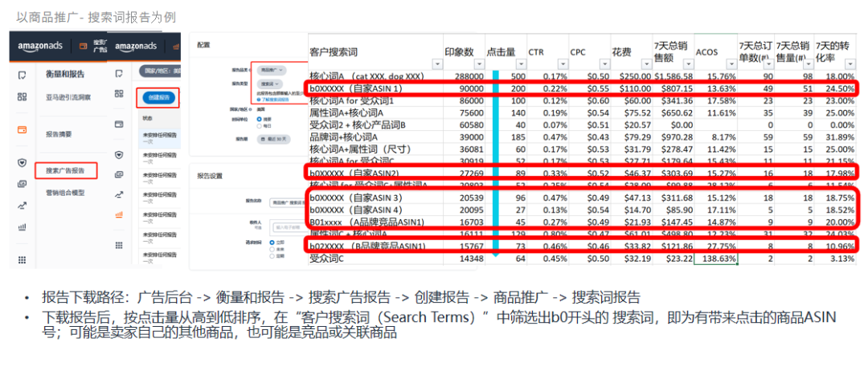Click the 报告名称 input field
Image resolution: width=868 pixels, height=371 pixels.
pos(289,203)
